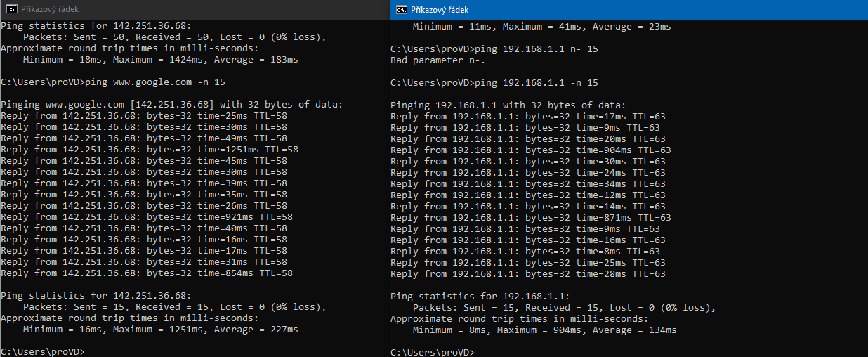Activate the left Příkazový řádek title bar
This screenshot has width=868, height=357.
click(211, 10)
